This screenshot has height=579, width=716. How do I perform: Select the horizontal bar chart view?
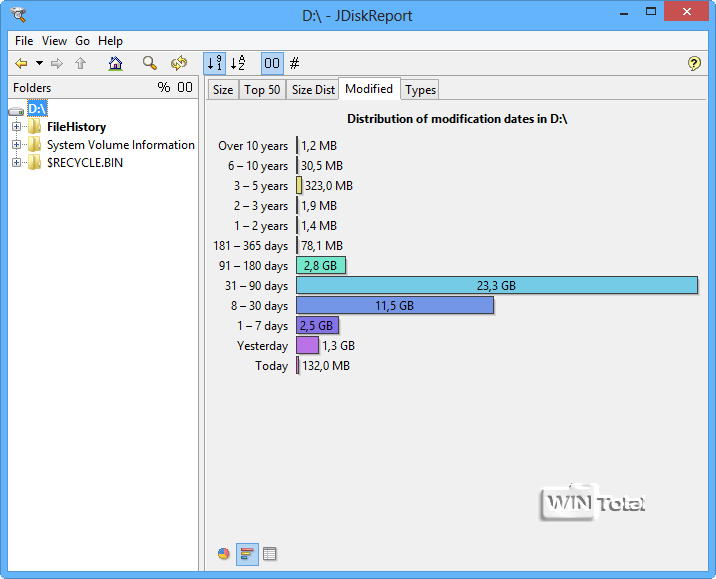(247, 554)
